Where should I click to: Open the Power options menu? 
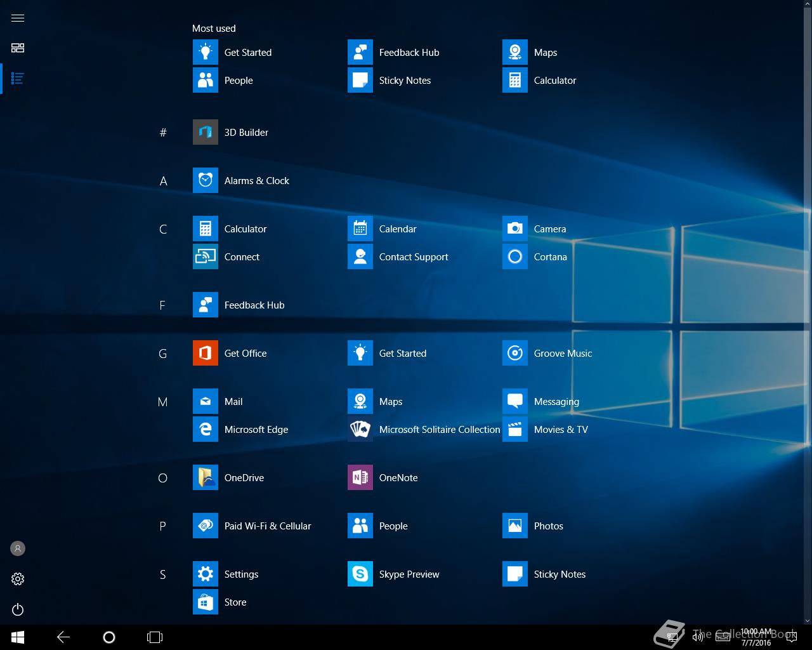(x=18, y=609)
